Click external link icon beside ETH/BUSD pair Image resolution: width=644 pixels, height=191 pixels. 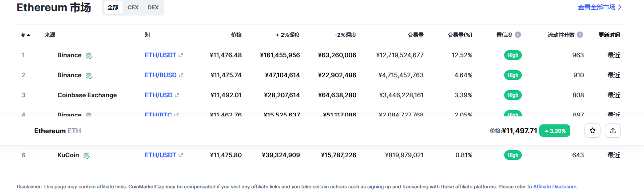pos(181,75)
